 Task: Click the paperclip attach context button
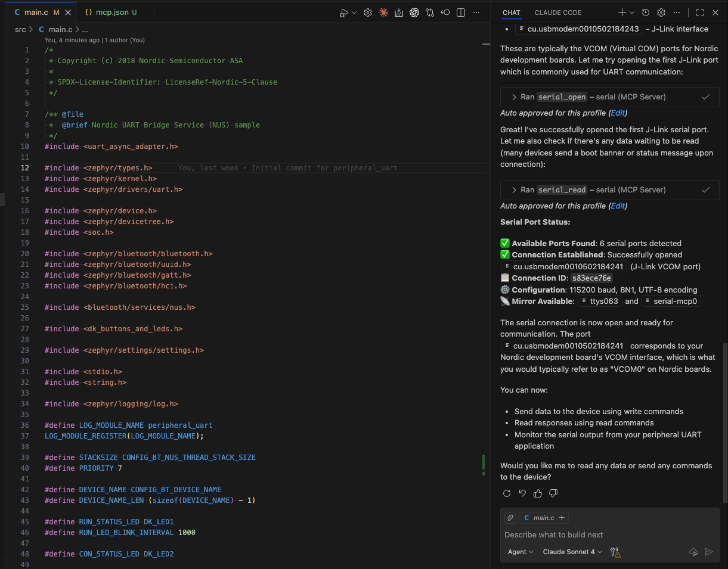pyautogui.click(x=510, y=518)
